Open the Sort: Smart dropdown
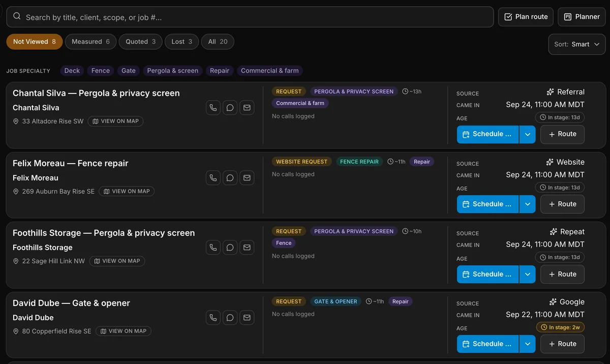Image resolution: width=610 pixels, height=364 pixels. (x=577, y=44)
